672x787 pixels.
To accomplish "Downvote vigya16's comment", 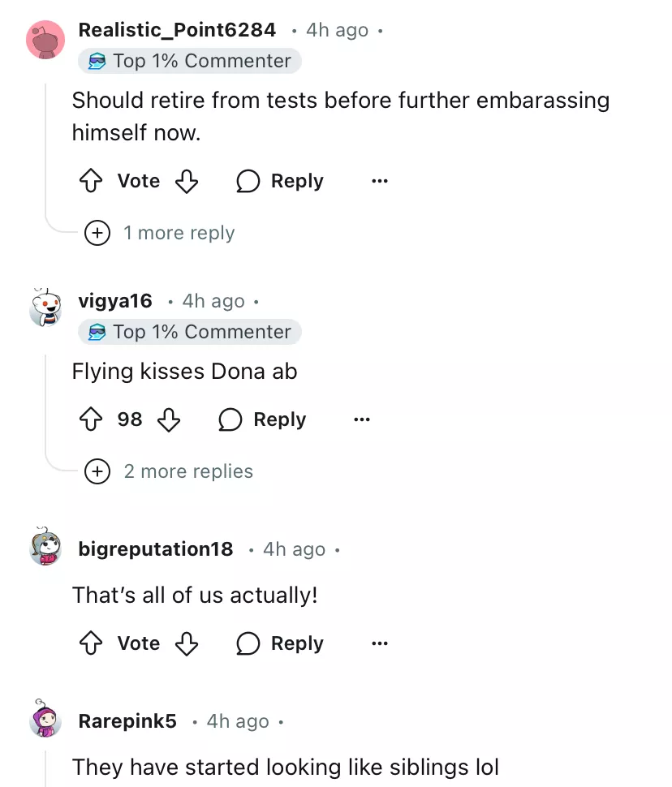I will pos(169,419).
